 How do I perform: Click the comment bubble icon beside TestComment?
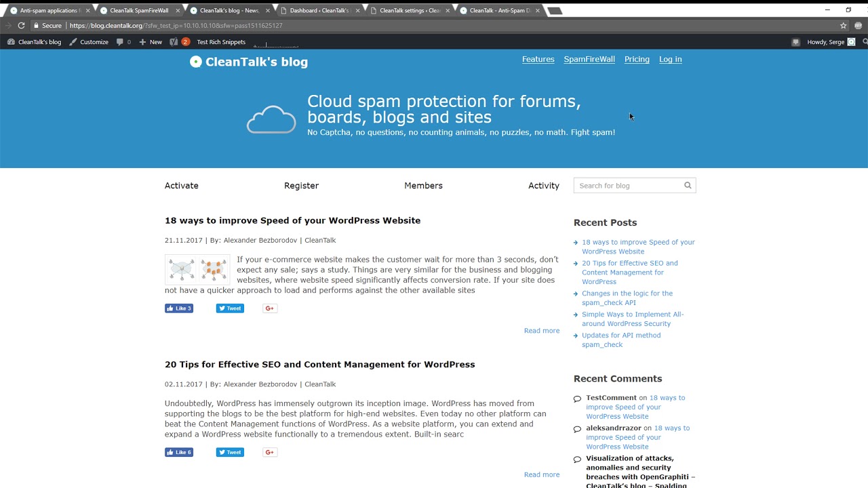(578, 399)
